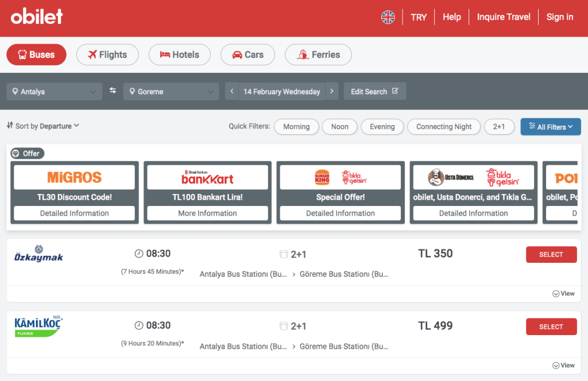
Task: Toggle the Morning quick filter
Action: tap(296, 127)
